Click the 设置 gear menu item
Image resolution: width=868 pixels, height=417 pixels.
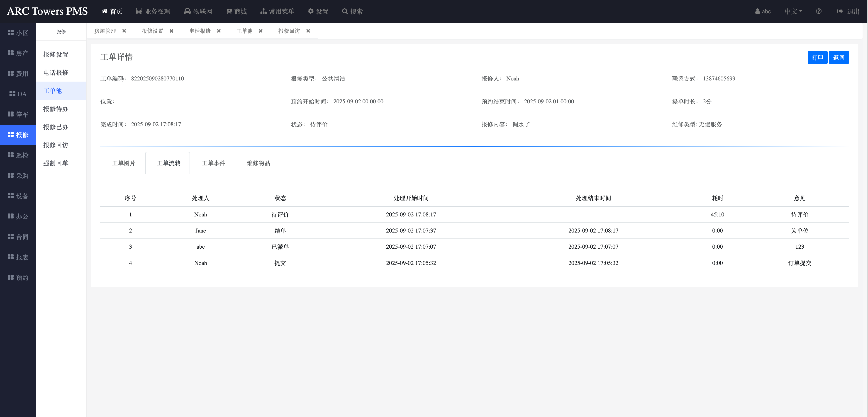pyautogui.click(x=318, y=11)
